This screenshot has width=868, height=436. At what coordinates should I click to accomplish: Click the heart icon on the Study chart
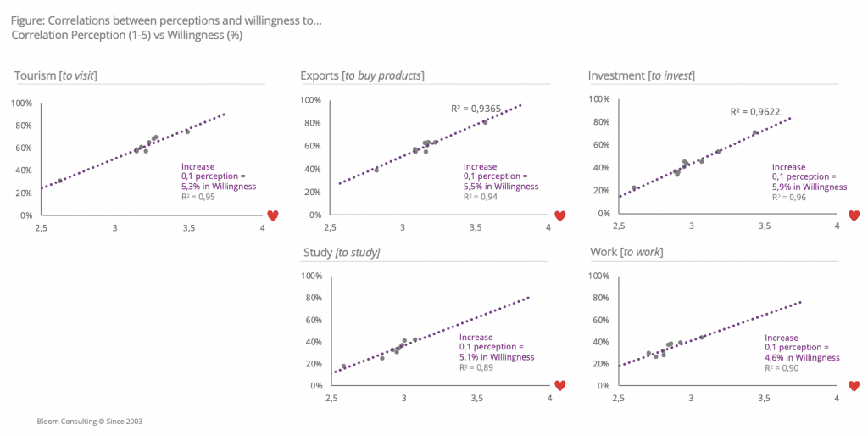coord(559,385)
